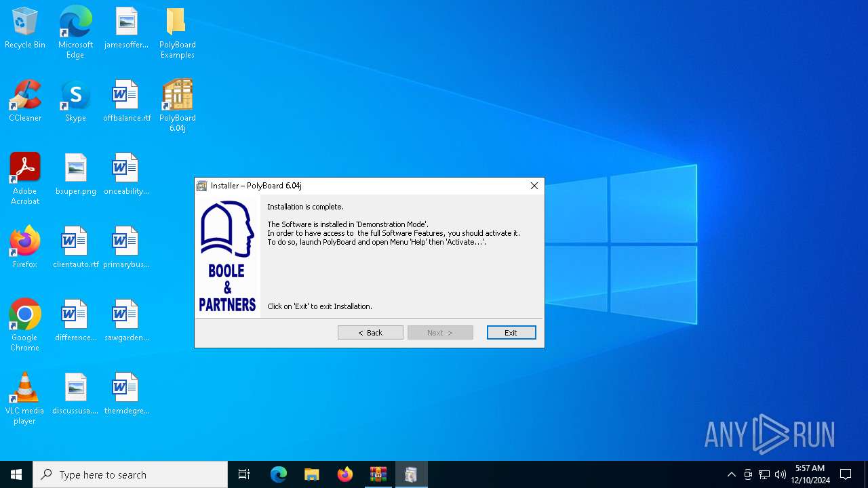Launch Firefox from the desktop

click(25, 247)
